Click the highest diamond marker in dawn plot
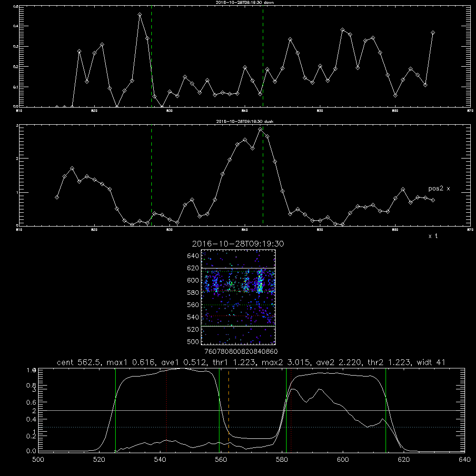This screenshot has width=476, height=476. (x=139, y=15)
